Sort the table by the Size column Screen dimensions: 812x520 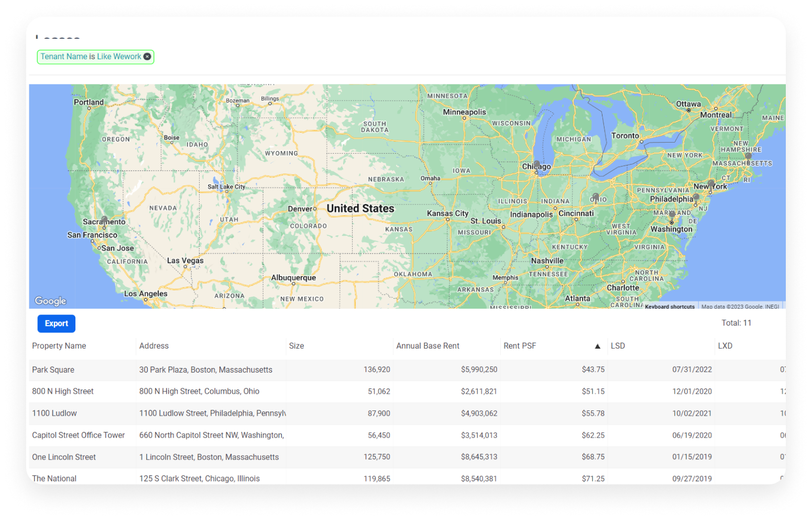pos(297,346)
